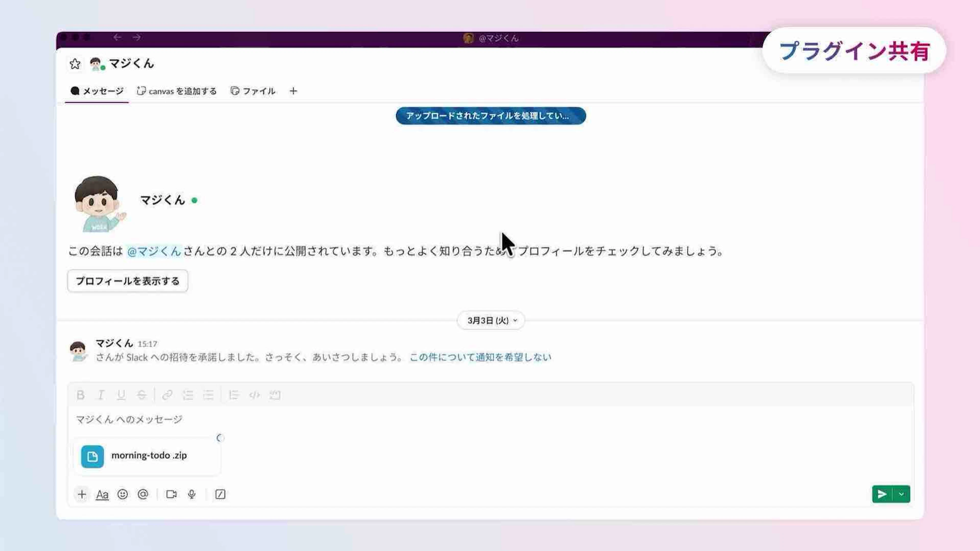
Task: Insert a mention with @ icon
Action: click(x=143, y=494)
